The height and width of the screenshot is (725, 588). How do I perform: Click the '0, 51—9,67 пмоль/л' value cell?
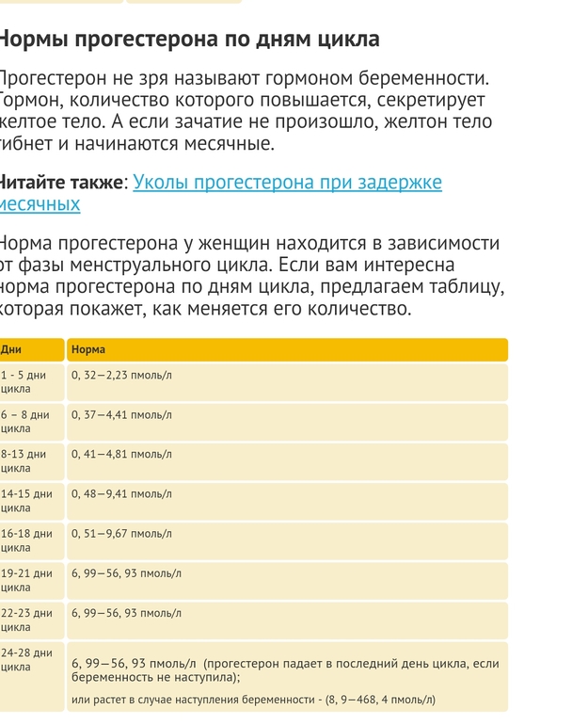click(x=122, y=533)
